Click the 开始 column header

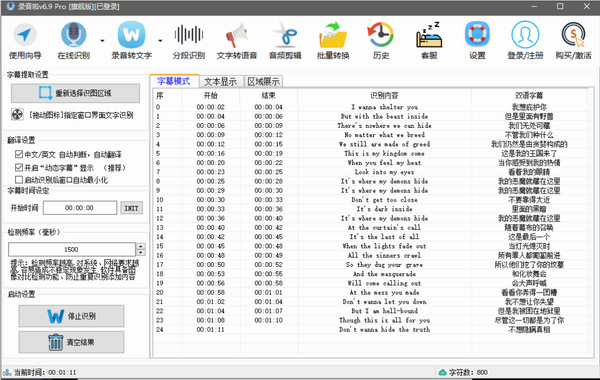[211, 95]
